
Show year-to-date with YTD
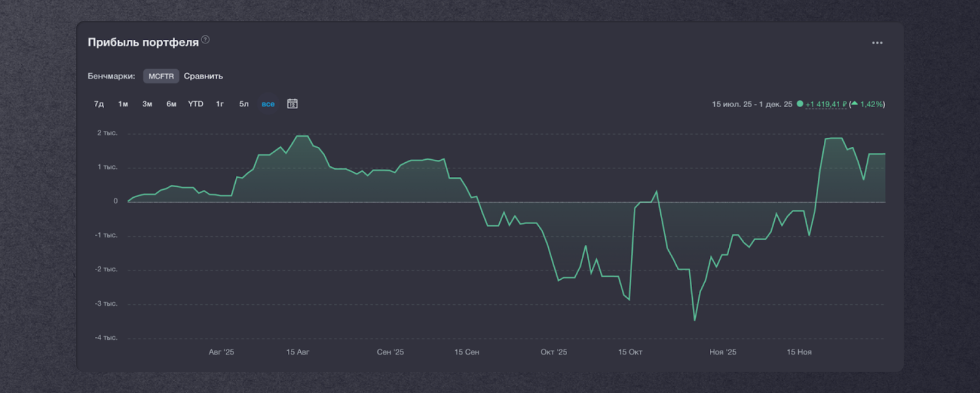pyautogui.click(x=195, y=104)
